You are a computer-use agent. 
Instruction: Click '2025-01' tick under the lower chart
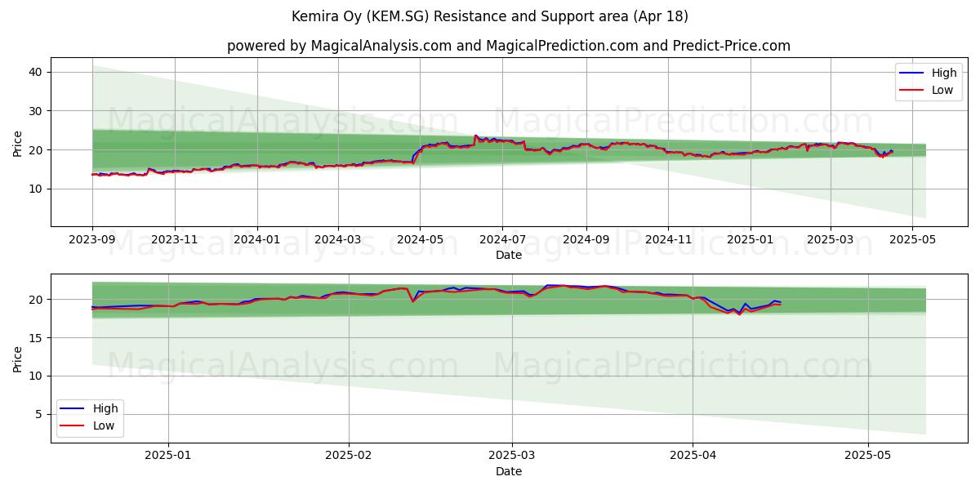(x=168, y=457)
